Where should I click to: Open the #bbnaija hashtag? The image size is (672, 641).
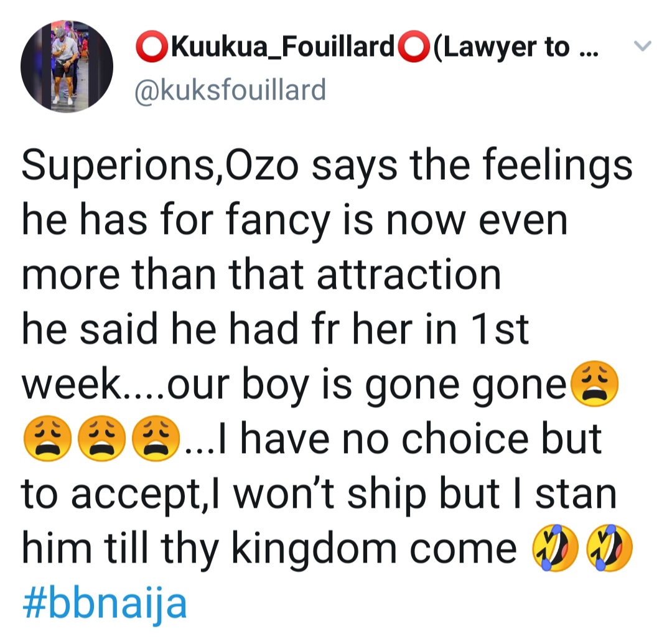104,602
